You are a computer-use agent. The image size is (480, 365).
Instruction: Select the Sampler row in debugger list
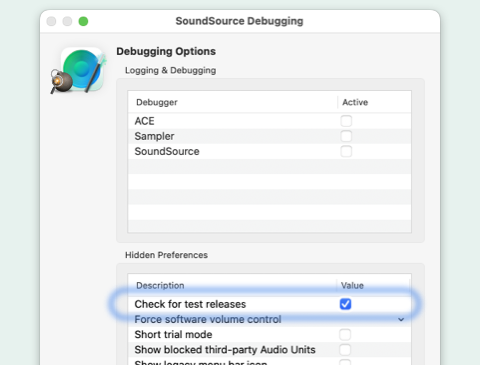point(269,136)
